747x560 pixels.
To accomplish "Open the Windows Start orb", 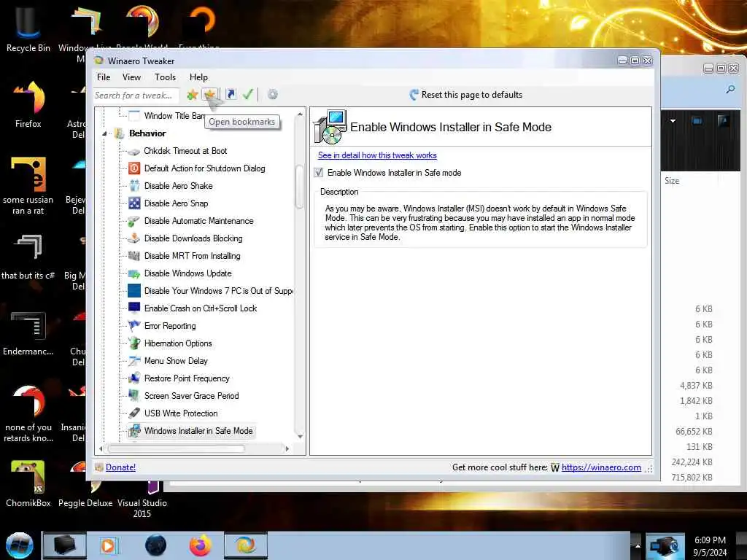I will pos(19,545).
